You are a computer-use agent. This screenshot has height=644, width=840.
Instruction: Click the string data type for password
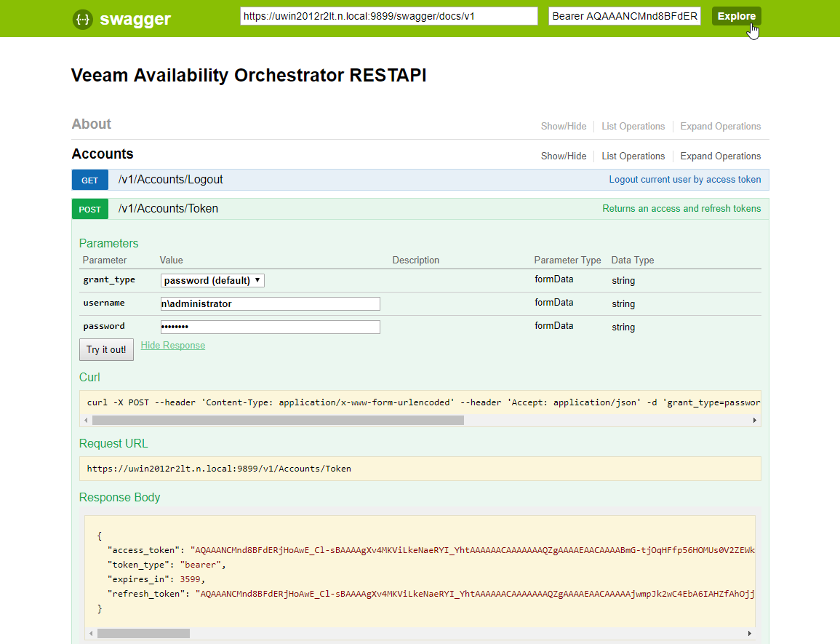(623, 327)
